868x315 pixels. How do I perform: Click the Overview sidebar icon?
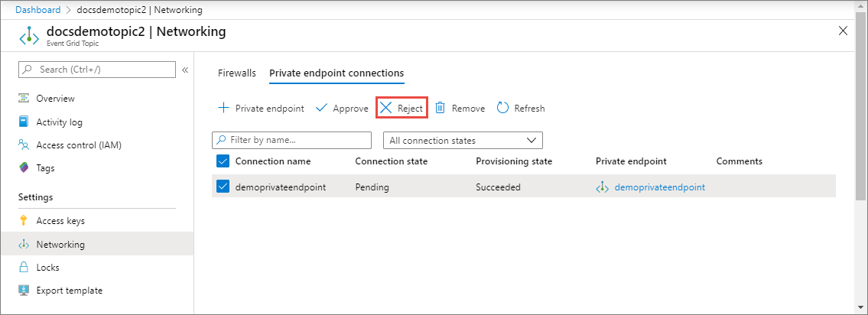pyautogui.click(x=24, y=99)
